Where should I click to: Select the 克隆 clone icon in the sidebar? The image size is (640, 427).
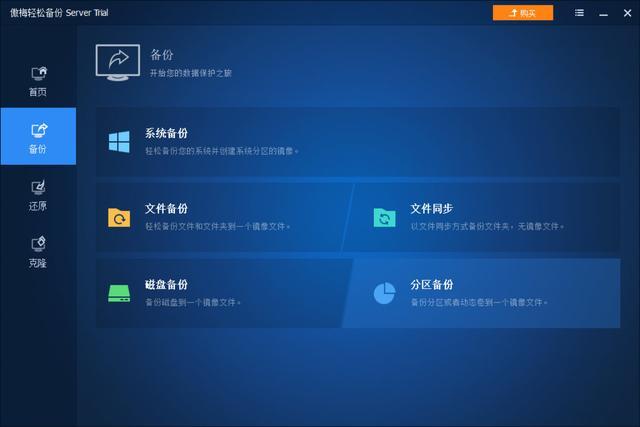pyautogui.click(x=38, y=245)
